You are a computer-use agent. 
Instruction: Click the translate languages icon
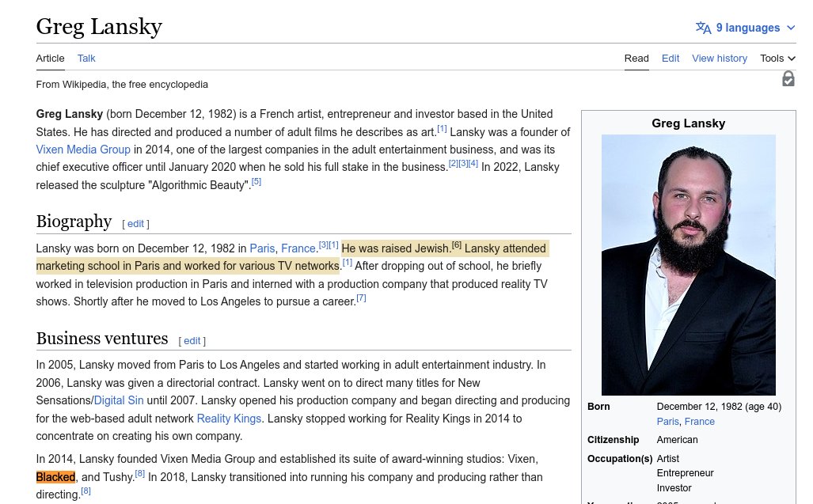coord(703,28)
